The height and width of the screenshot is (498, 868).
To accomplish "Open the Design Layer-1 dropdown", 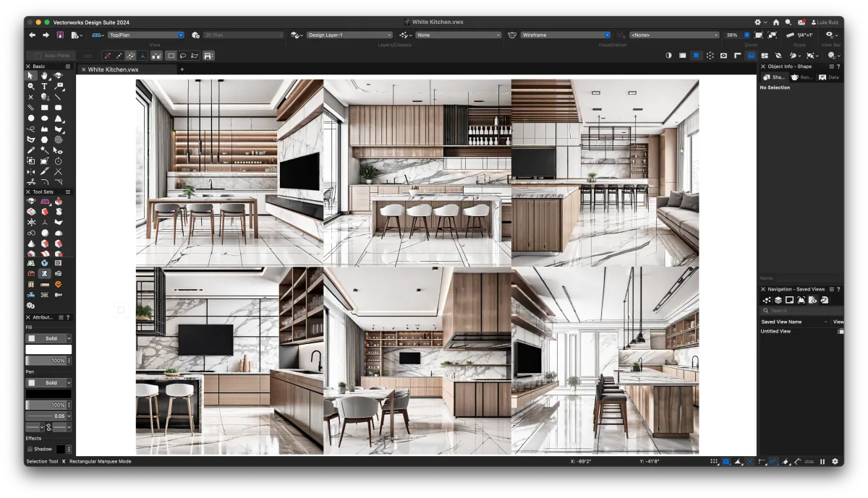I will coord(349,35).
